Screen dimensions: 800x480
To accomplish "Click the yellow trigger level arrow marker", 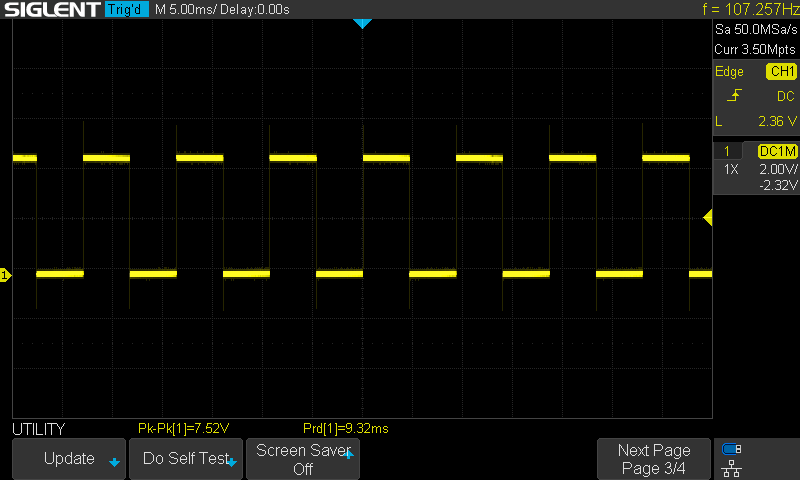I will point(708,218).
